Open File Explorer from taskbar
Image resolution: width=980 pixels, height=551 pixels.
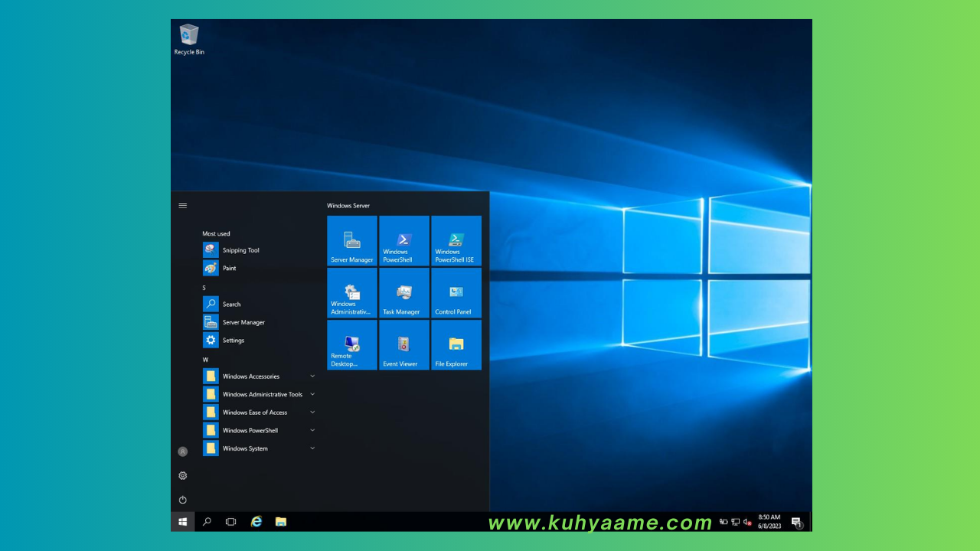tap(281, 522)
